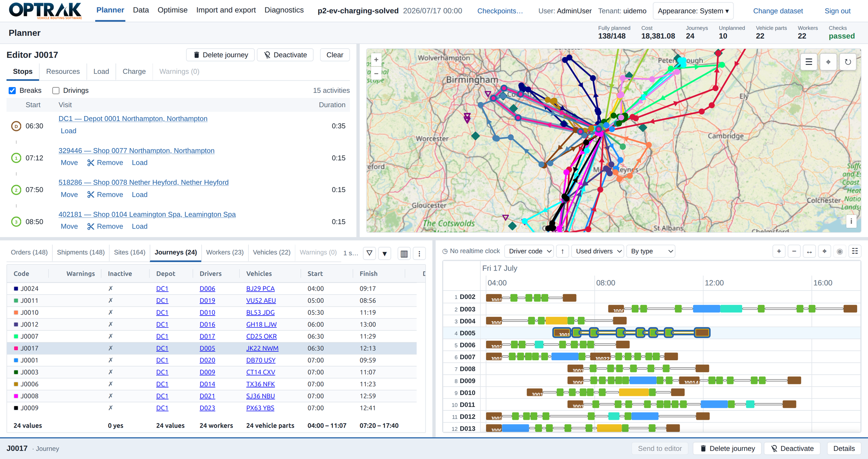The image size is (868, 459).
Task: Fit the Gantt timeline width
Action: tap(809, 251)
